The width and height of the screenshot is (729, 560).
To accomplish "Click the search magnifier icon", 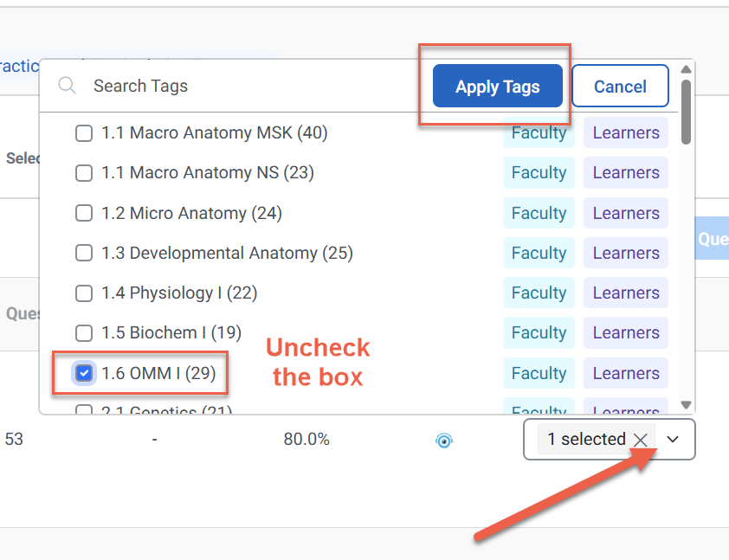I will coord(67,86).
